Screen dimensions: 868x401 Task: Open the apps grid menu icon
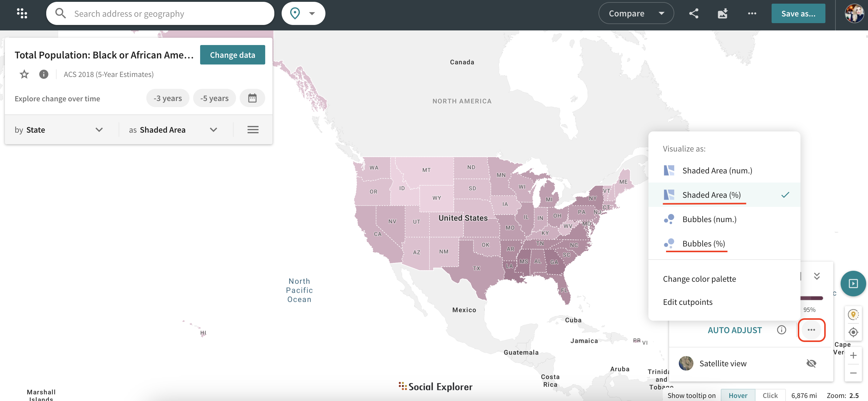pos(22,13)
